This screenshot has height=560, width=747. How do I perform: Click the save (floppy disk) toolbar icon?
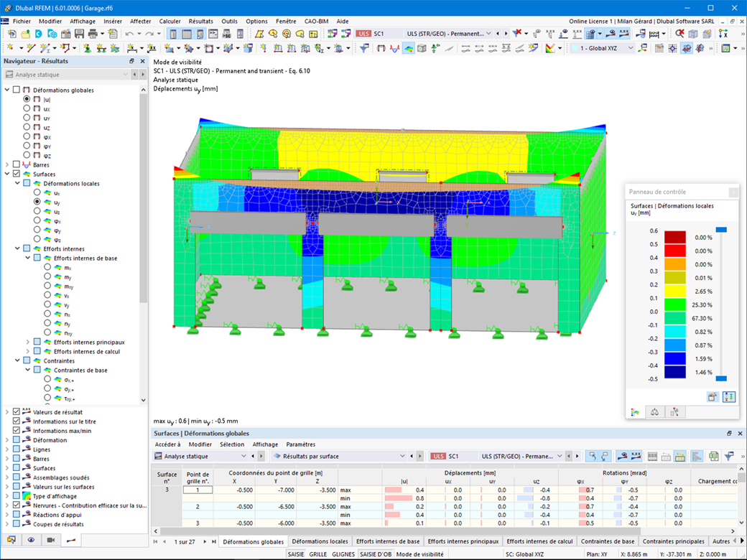(x=79, y=34)
